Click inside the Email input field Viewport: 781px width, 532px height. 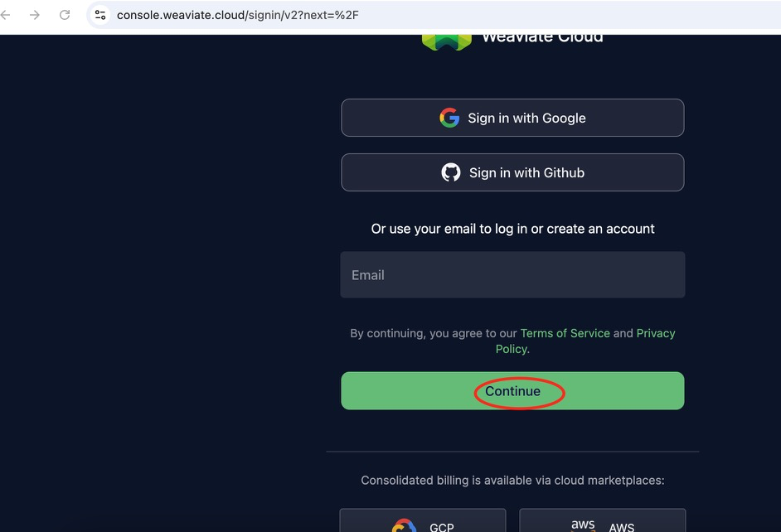(512, 274)
